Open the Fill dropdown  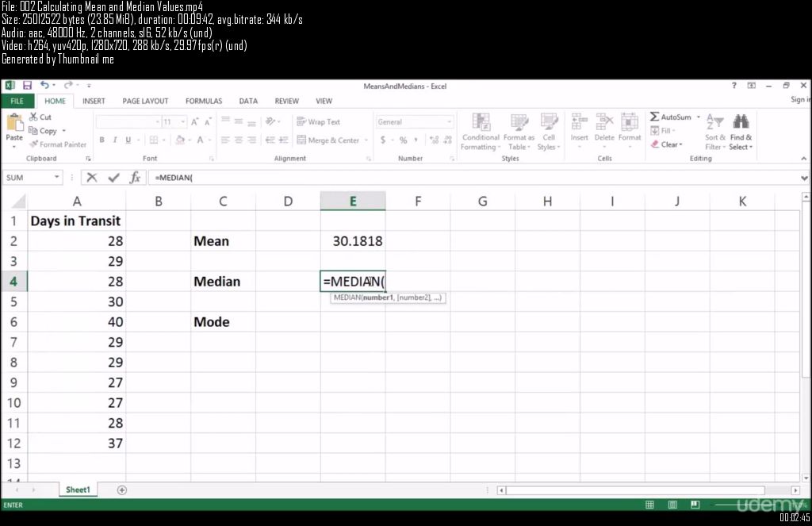[663, 131]
